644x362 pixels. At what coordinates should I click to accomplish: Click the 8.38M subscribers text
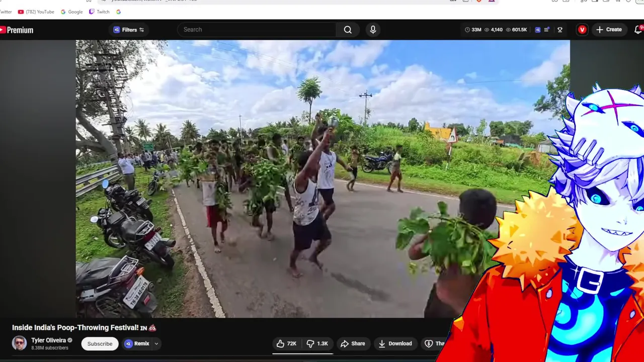click(x=50, y=348)
